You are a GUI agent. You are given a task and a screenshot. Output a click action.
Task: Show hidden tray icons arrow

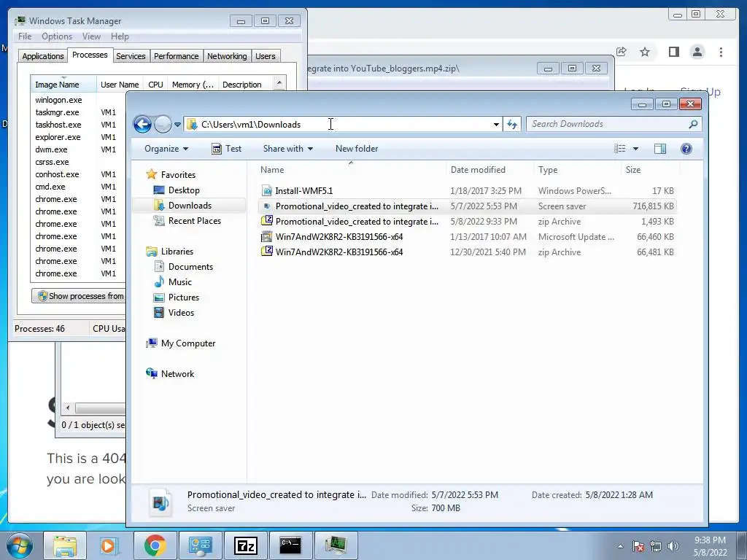pos(620,546)
